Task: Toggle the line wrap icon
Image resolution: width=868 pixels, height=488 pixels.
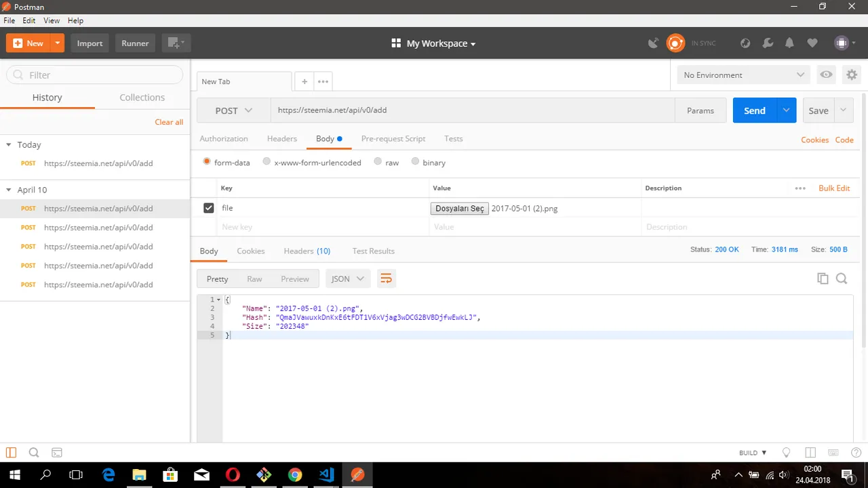Action: click(x=386, y=279)
